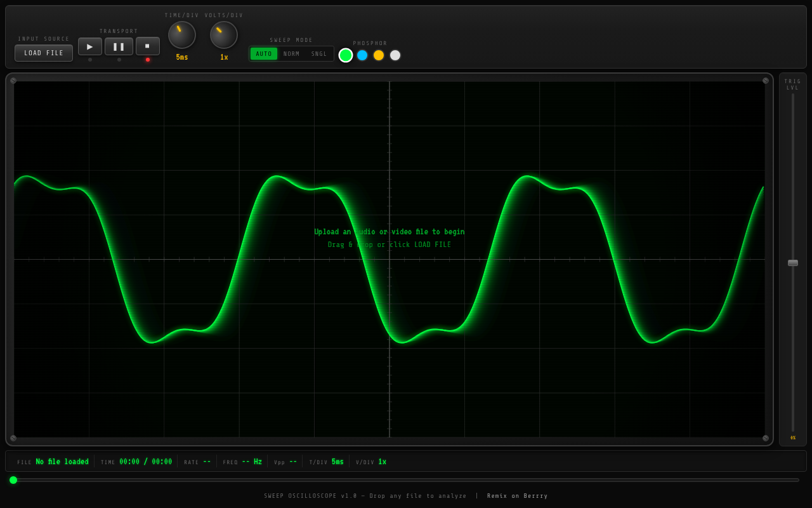Image resolution: width=812 pixels, height=508 pixels.
Task: Click the V/DIV 1x status value
Action: [383, 462]
